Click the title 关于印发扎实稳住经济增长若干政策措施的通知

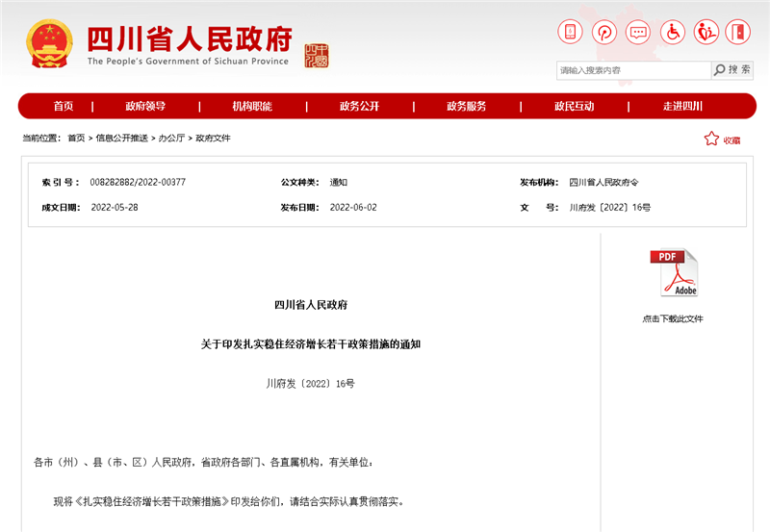[311, 344]
